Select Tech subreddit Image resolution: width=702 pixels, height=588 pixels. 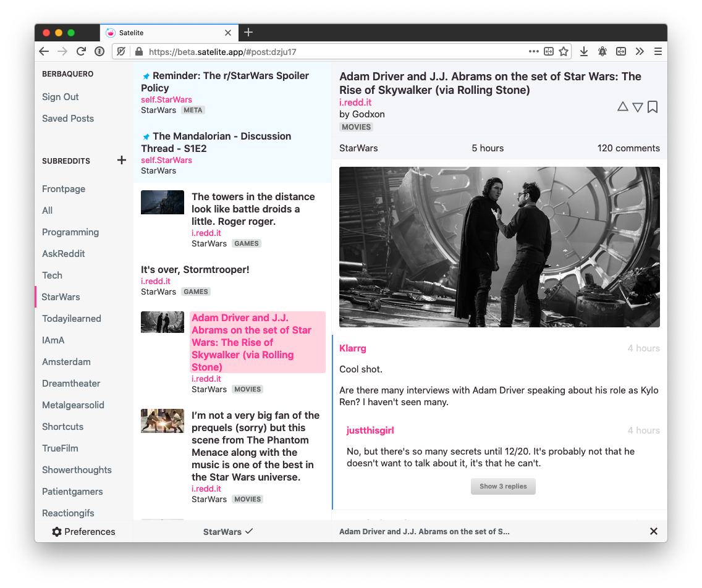(52, 275)
